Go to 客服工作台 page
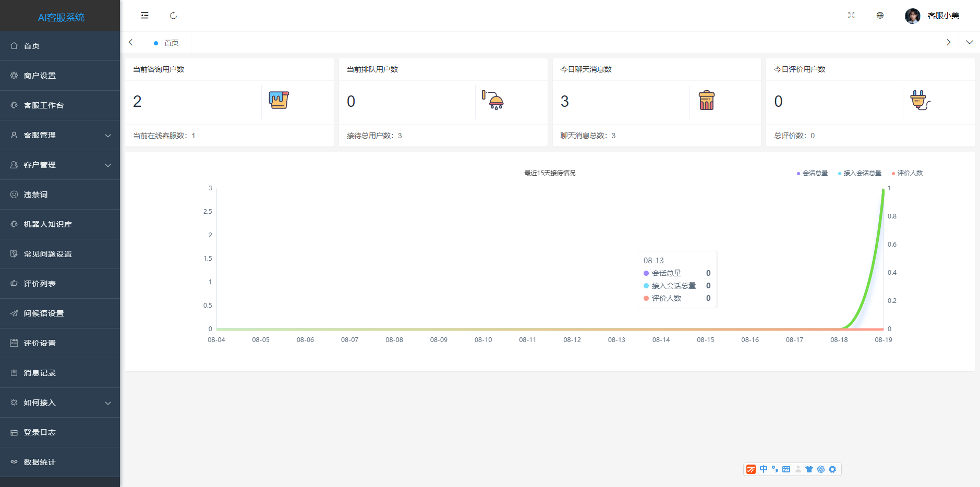 click(x=44, y=105)
